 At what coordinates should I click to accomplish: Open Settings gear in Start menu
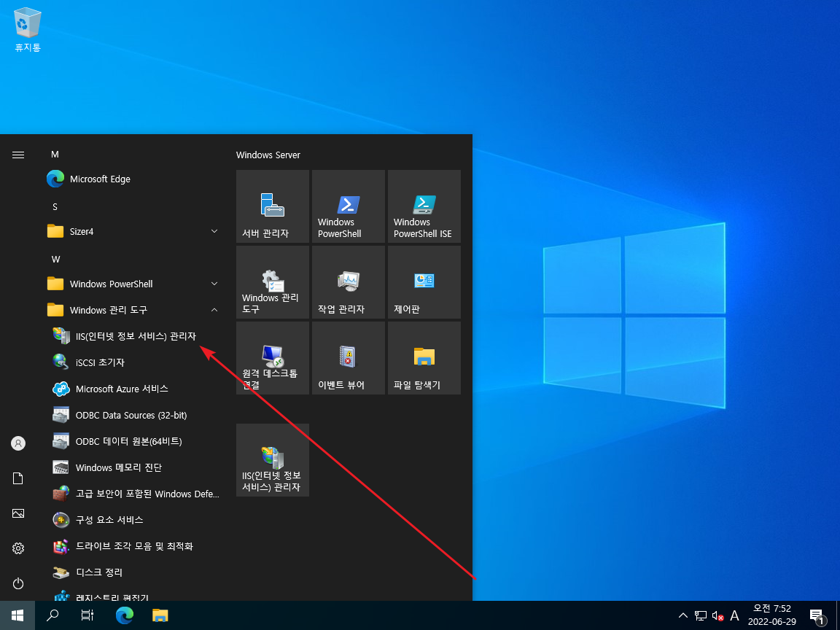[18, 548]
